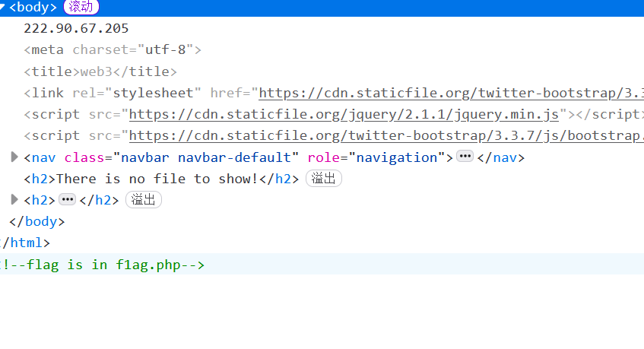Open the bootstrap js script source link

point(386,135)
